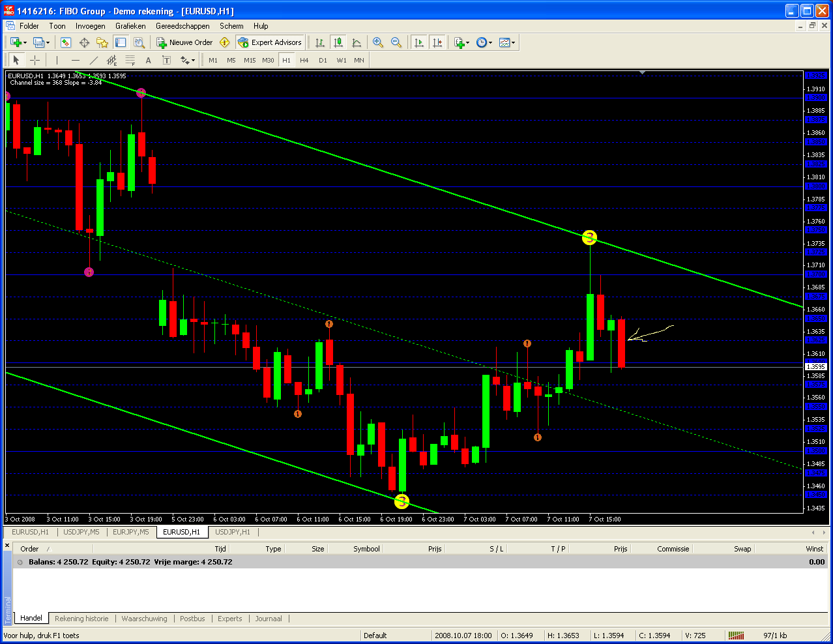The width and height of the screenshot is (833, 644).
Task: Select the equidistant channel tool
Action: 112,60
